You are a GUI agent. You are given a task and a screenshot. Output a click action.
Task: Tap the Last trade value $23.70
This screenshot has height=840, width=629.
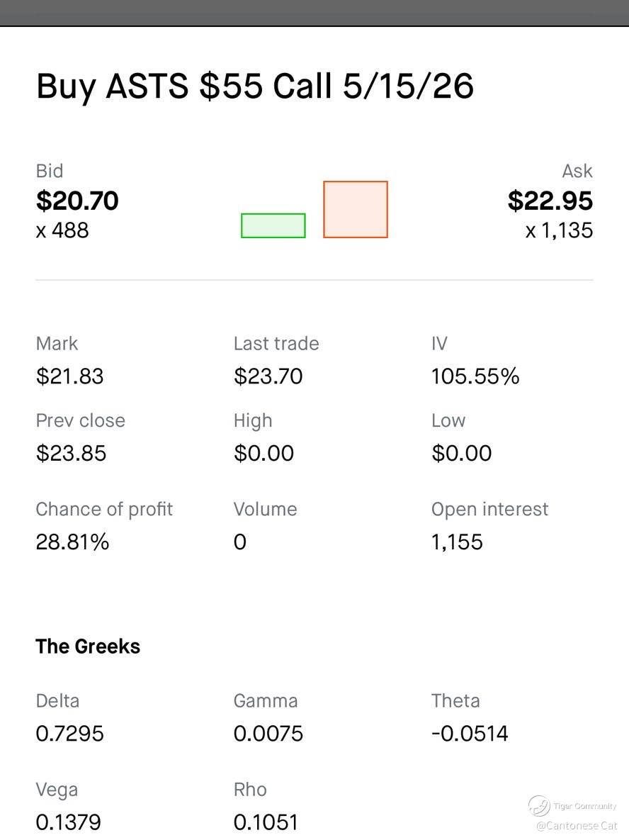268,376
